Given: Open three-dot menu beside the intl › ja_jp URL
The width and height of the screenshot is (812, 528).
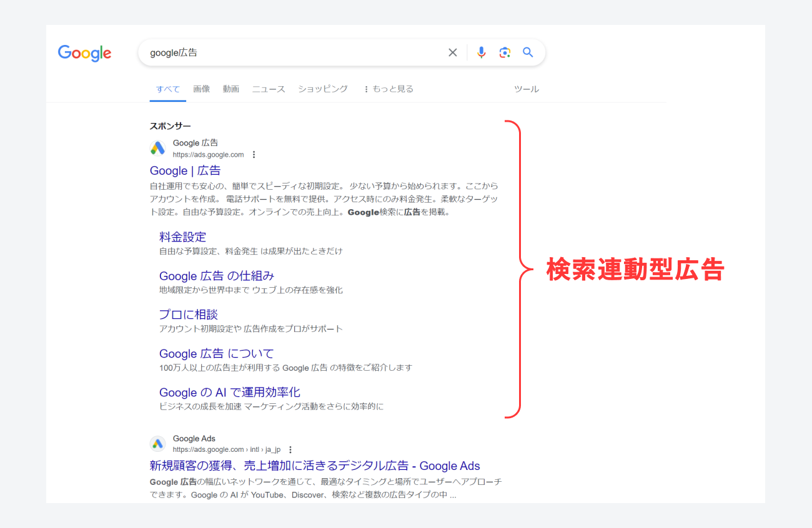Looking at the screenshot, I should tap(290, 449).
